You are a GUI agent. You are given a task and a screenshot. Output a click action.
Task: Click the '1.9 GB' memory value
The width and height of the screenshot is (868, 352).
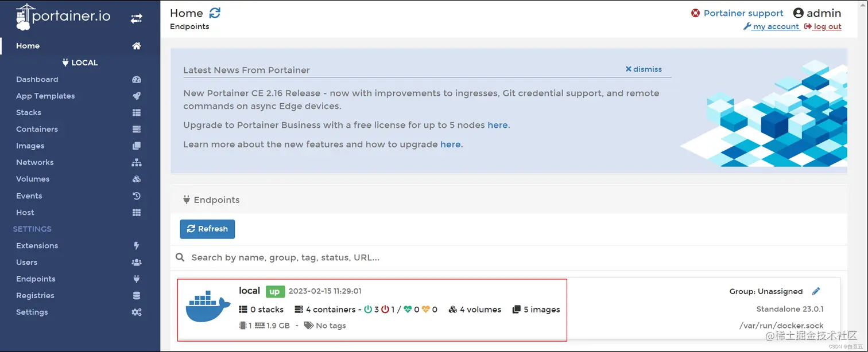pos(278,326)
